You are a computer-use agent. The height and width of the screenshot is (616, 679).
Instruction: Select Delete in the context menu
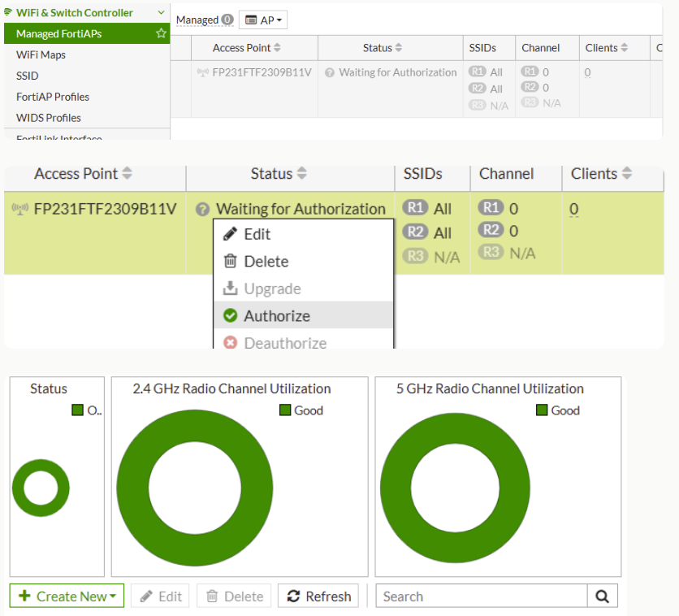[266, 262]
